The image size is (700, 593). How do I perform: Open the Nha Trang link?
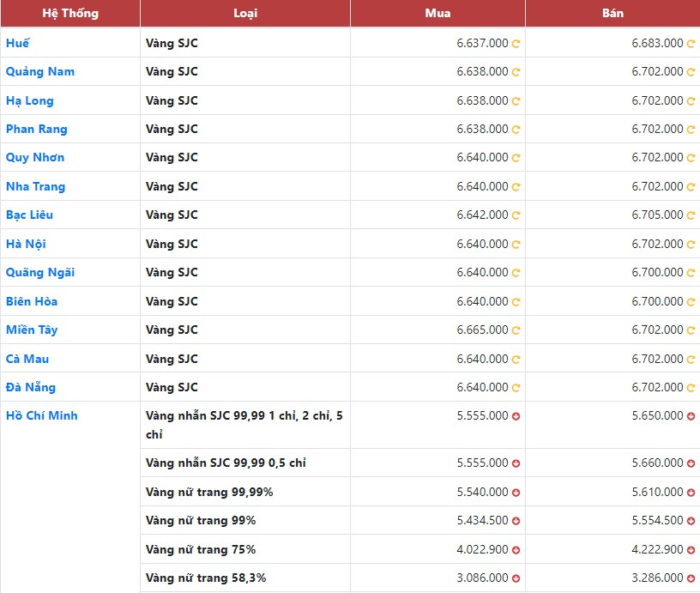tap(36, 186)
